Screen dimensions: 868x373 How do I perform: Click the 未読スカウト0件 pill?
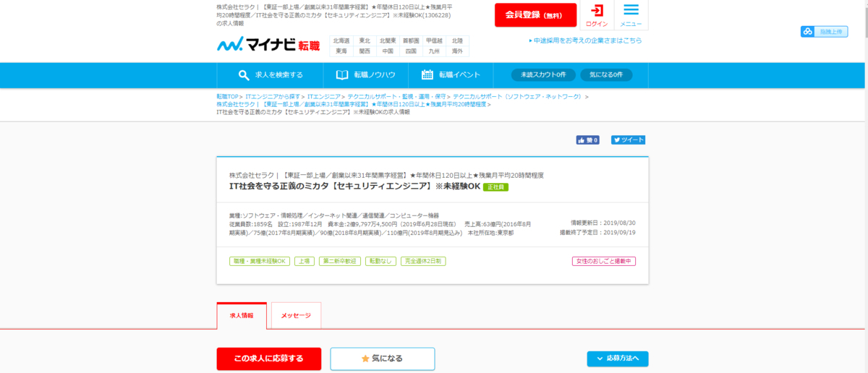(x=544, y=75)
